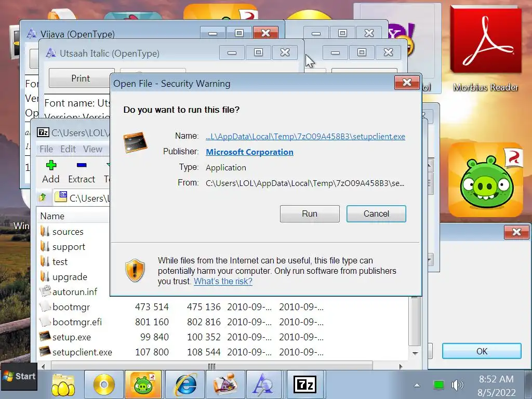
Task: Click the shield warning icon
Action: pyautogui.click(x=135, y=270)
